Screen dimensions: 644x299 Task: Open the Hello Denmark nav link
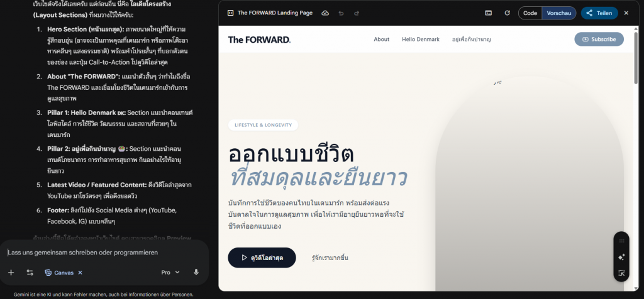[421, 40]
